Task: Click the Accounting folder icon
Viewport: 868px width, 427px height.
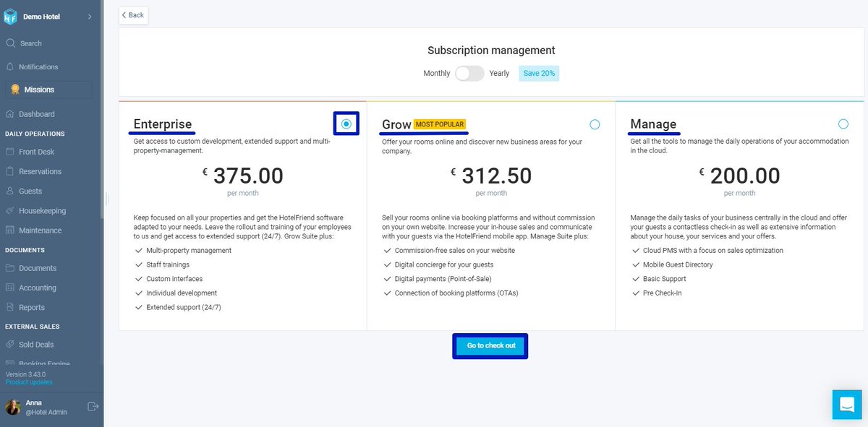Action: coord(10,288)
